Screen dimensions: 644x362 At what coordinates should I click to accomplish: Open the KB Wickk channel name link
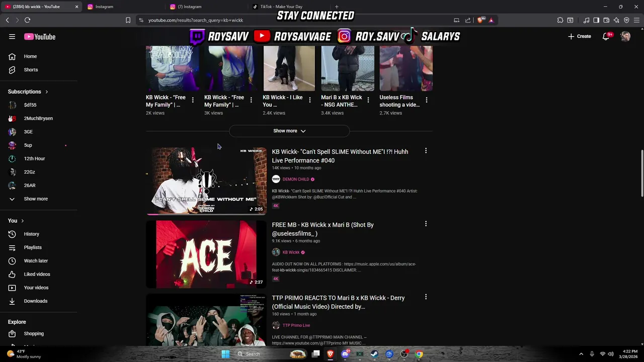[x=291, y=252]
